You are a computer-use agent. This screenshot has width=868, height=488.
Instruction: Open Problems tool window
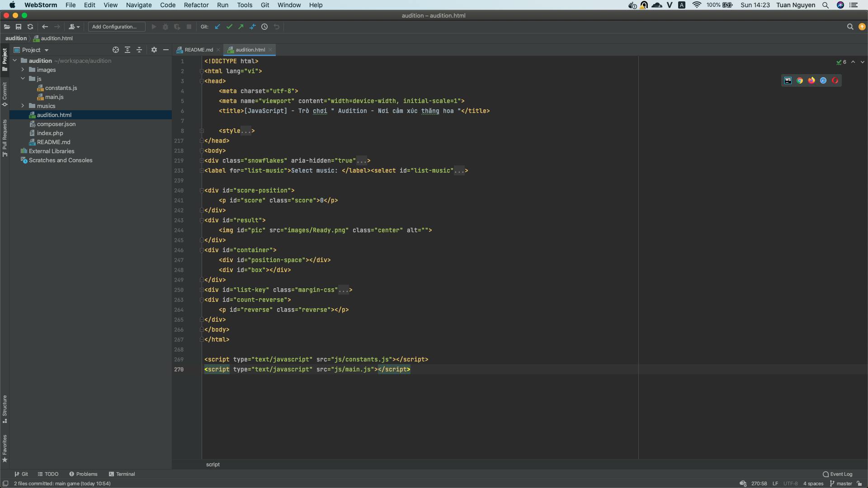coord(83,474)
